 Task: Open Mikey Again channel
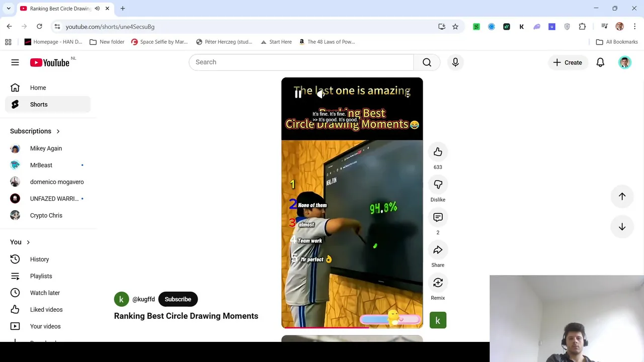(48, 148)
